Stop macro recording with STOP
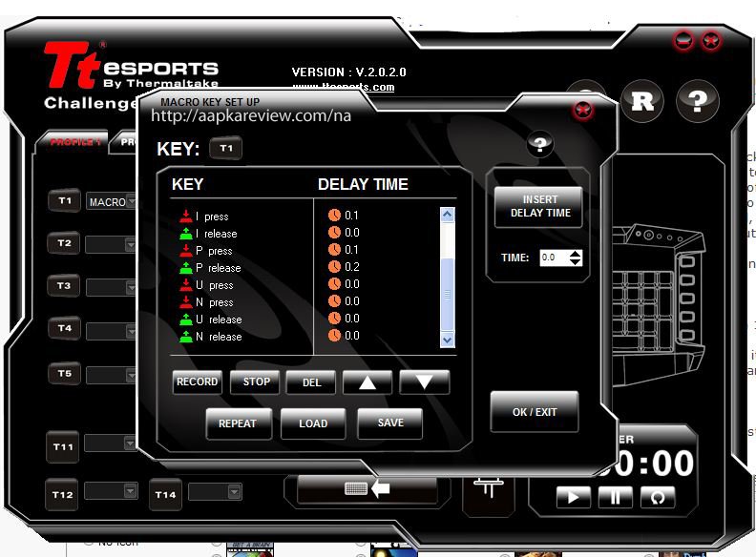Screen dimensions: 756x557 coord(255,382)
